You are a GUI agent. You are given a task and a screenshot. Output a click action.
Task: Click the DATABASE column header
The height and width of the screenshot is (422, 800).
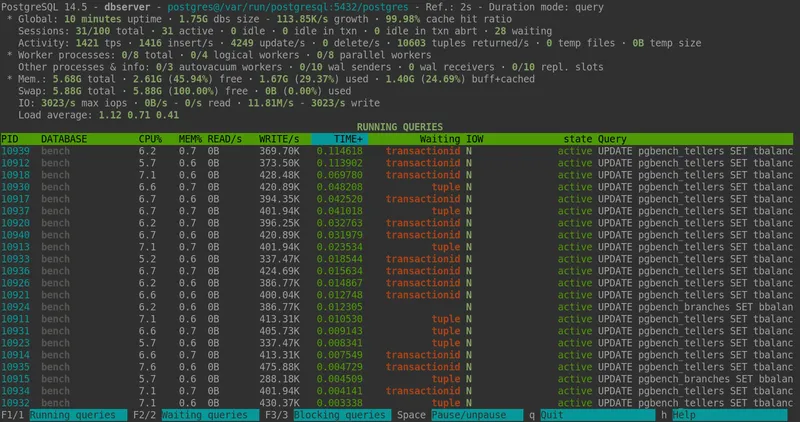pos(64,139)
